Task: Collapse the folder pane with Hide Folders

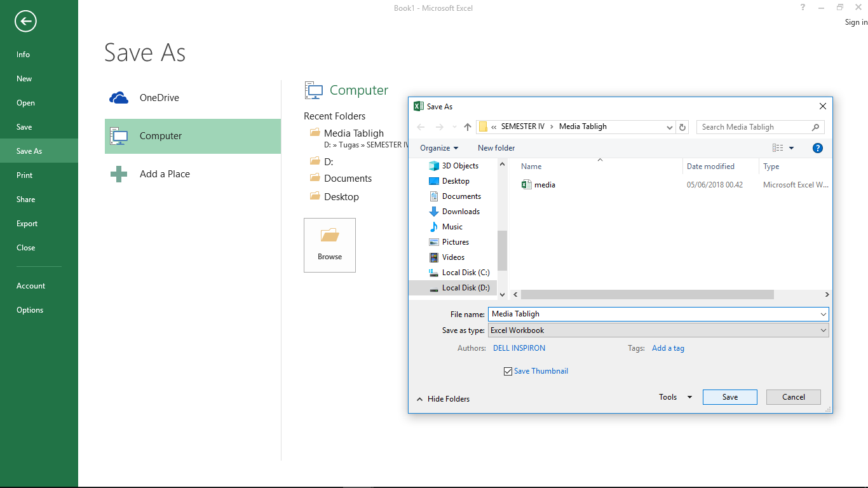Action: tap(444, 399)
